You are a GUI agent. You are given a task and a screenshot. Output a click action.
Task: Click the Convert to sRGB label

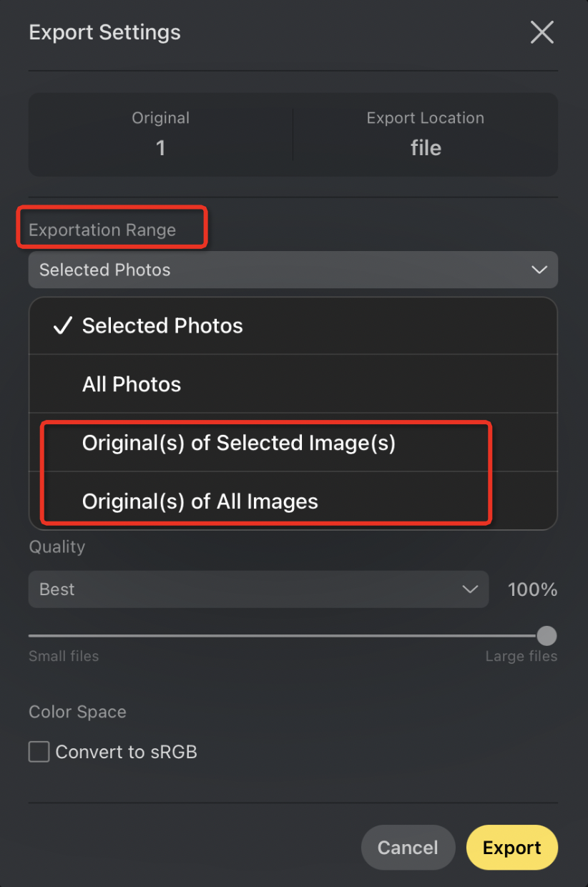coord(126,752)
